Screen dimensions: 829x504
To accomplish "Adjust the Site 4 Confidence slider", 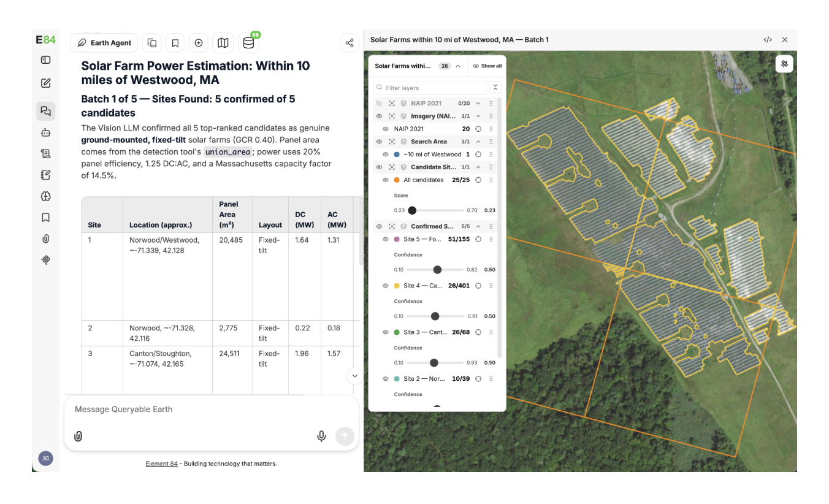I will click(x=435, y=316).
